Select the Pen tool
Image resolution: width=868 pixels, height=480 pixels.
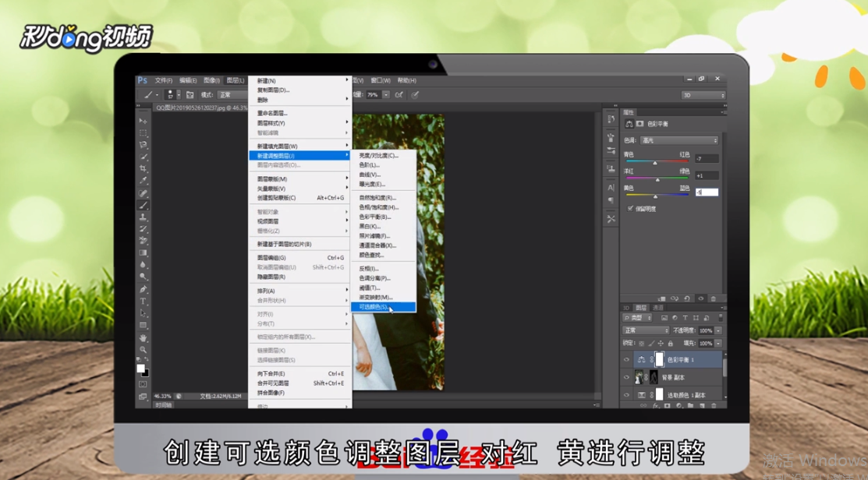click(143, 289)
